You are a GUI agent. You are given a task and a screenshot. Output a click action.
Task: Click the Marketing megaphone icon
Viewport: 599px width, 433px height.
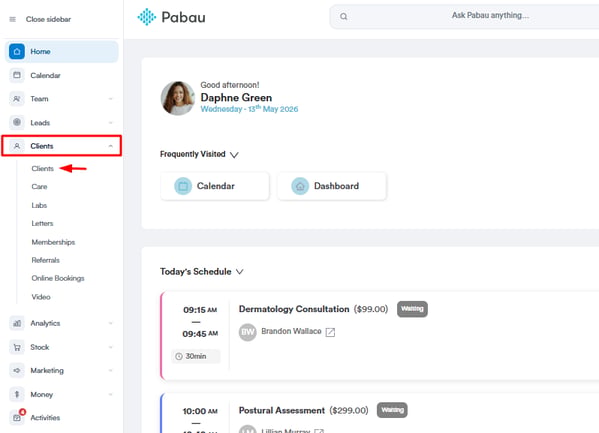click(17, 371)
